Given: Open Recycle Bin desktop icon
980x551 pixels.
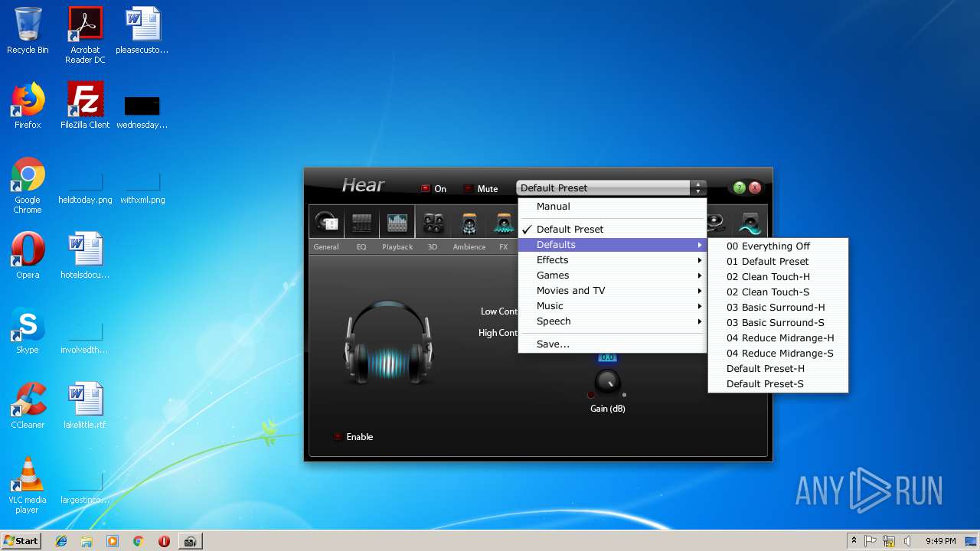Looking at the screenshot, I should click(x=28, y=31).
